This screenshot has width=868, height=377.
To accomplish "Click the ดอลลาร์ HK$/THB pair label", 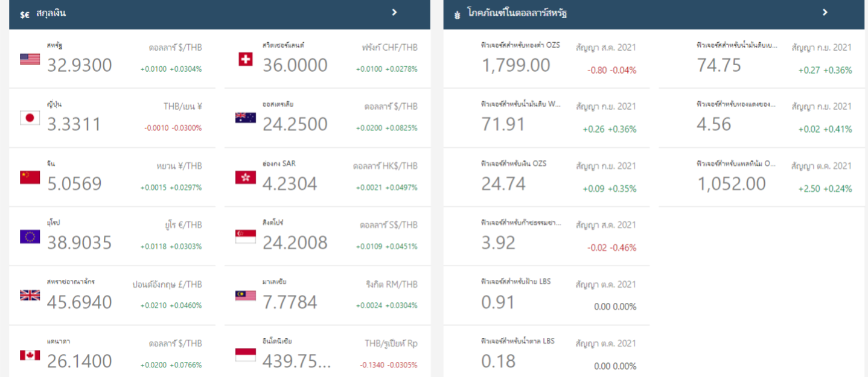I will [385, 165].
